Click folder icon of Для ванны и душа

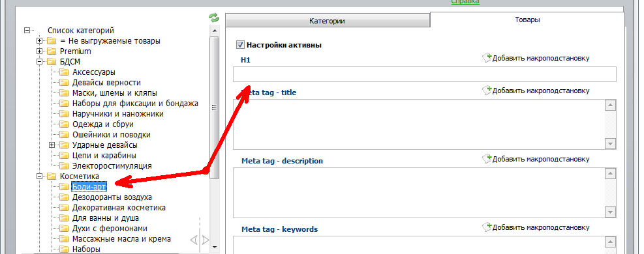click(x=64, y=218)
